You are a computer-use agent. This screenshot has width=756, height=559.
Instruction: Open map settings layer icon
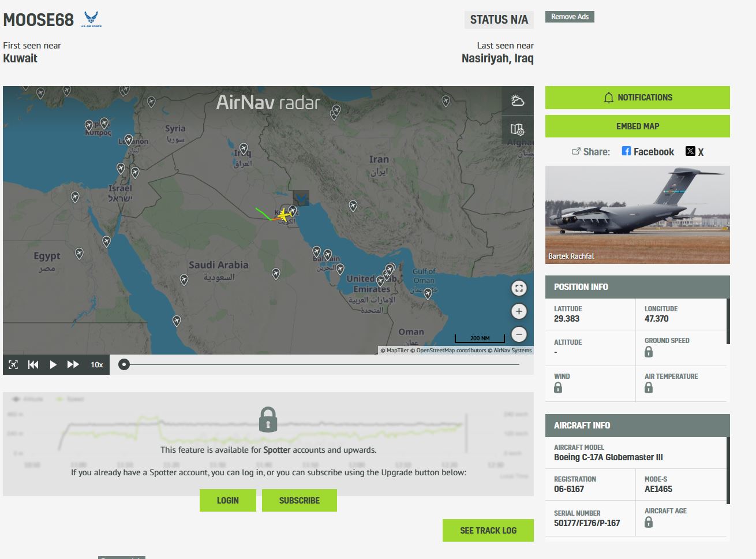[518, 129]
